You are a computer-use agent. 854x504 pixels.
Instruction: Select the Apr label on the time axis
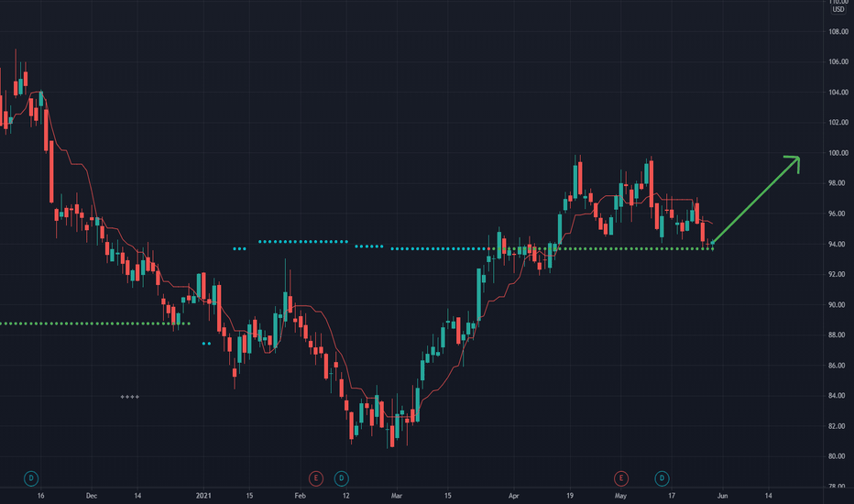tap(514, 496)
